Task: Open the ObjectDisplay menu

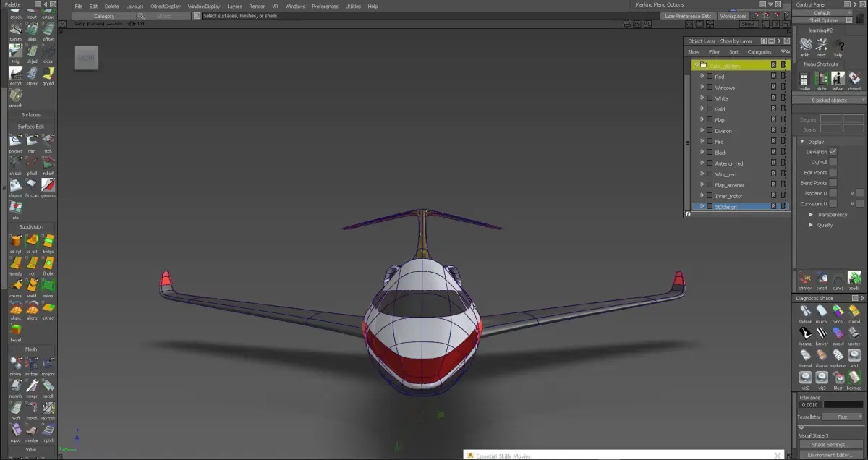Action: (x=166, y=6)
